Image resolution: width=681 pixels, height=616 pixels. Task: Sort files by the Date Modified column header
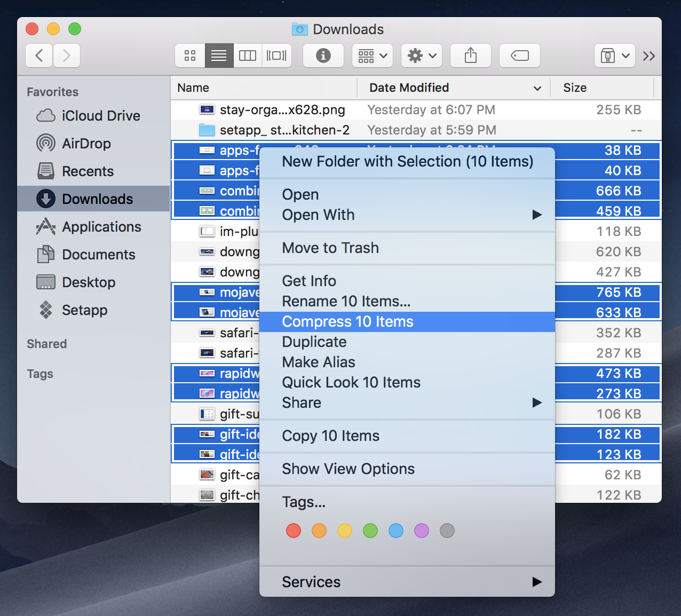coord(408,88)
